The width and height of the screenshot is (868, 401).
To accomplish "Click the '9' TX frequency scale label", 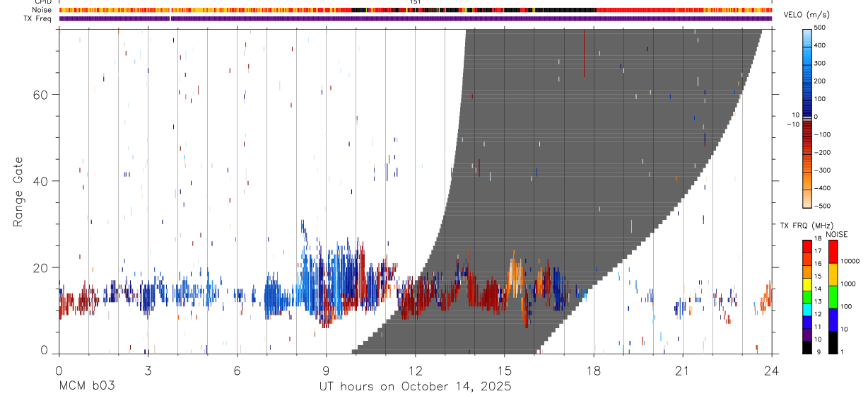I will 817,351.
